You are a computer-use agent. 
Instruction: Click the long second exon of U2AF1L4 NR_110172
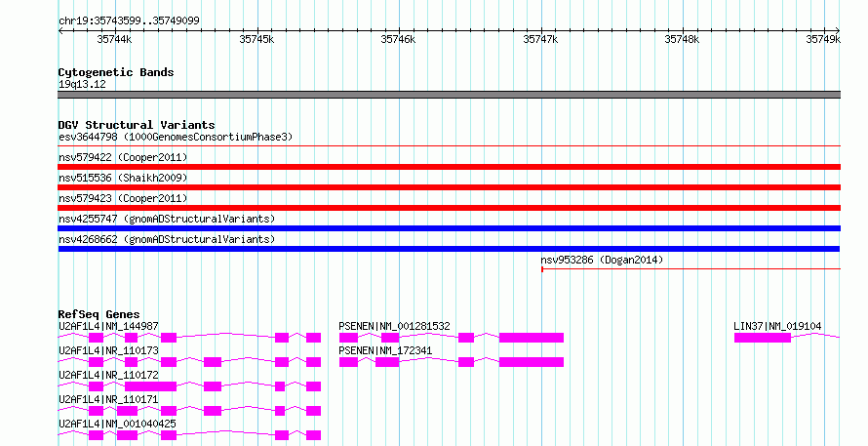[x=150, y=386]
